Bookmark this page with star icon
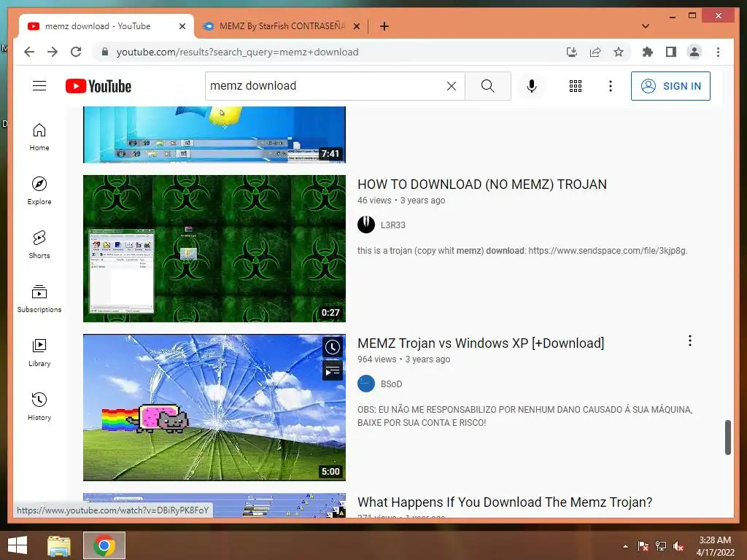 tap(619, 52)
